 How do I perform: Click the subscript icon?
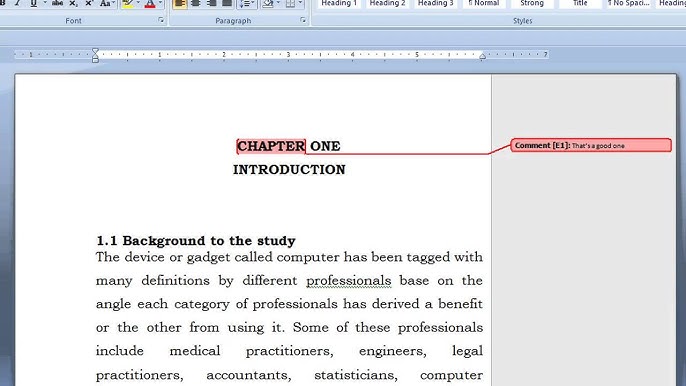tap(74, 4)
